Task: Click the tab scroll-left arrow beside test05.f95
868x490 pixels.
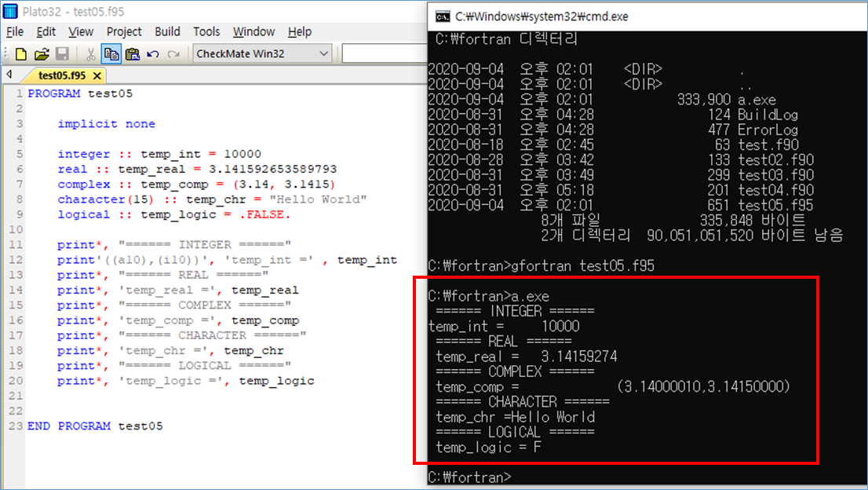Action: pyautogui.click(x=9, y=74)
